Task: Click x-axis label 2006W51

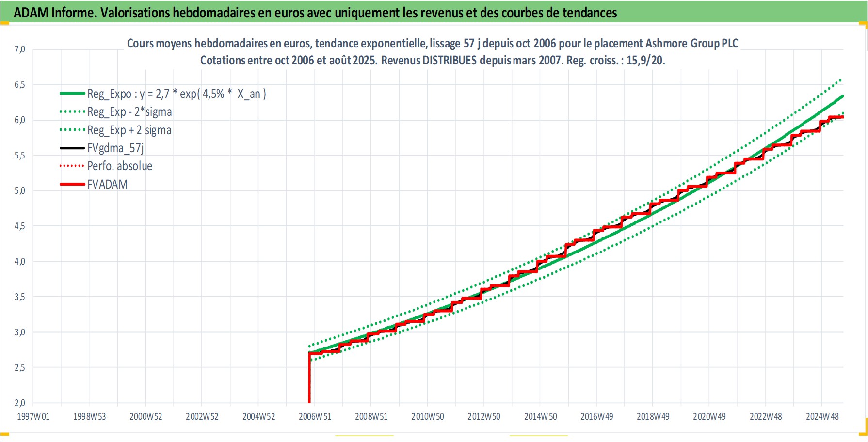Action: tap(315, 416)
